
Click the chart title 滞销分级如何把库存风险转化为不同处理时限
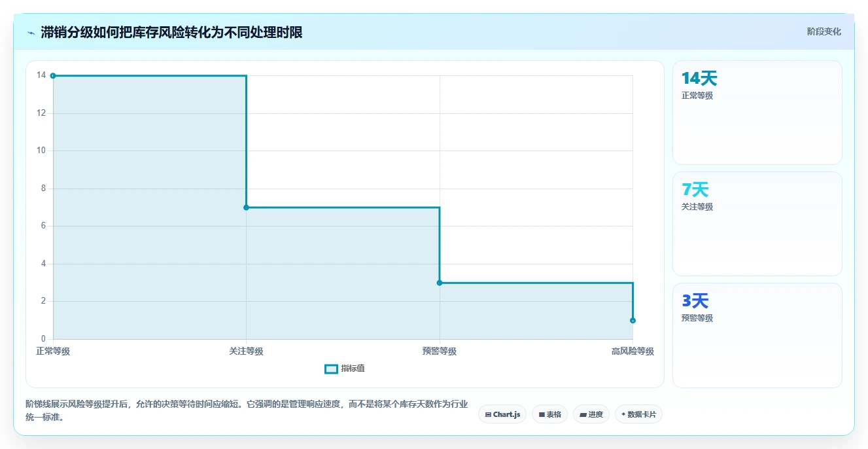(x=171, y=33)
